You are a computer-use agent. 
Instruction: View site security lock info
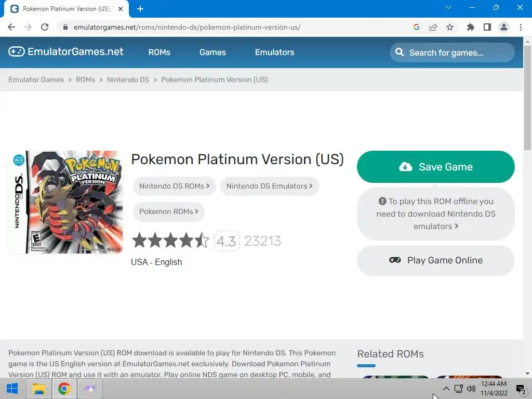coord(65,27)
